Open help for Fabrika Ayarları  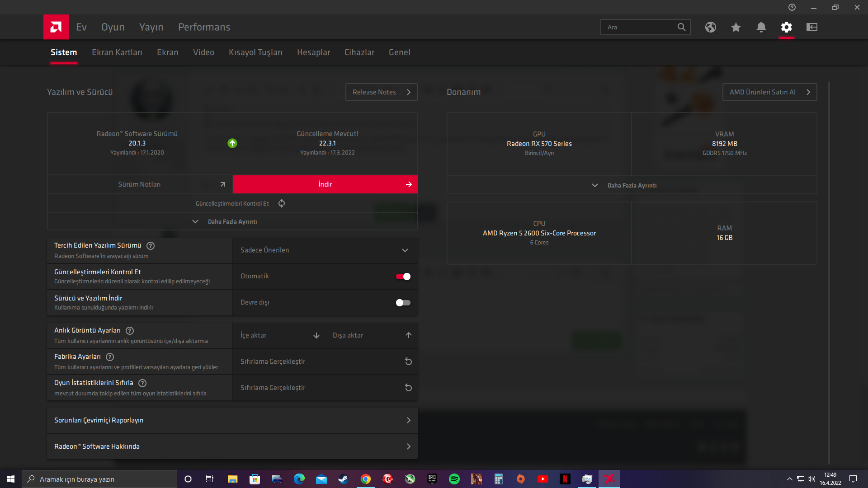110,357
